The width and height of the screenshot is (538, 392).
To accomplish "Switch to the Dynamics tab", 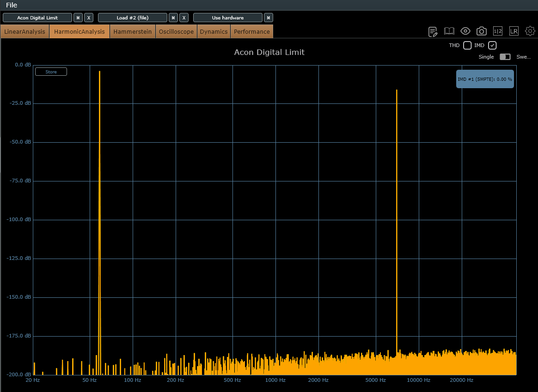I will click(214, 31).
